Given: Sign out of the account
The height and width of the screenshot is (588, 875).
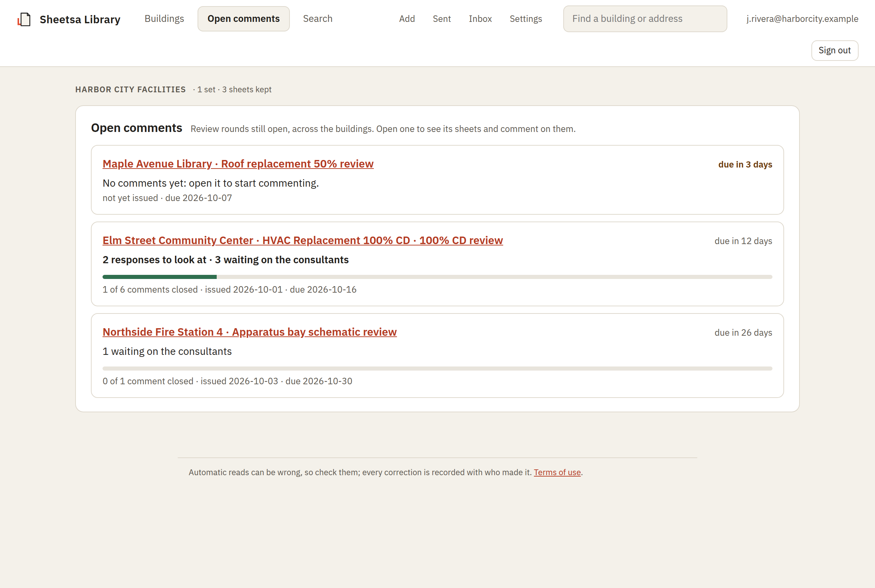Looking at the screenshot, I should point(835,50).
